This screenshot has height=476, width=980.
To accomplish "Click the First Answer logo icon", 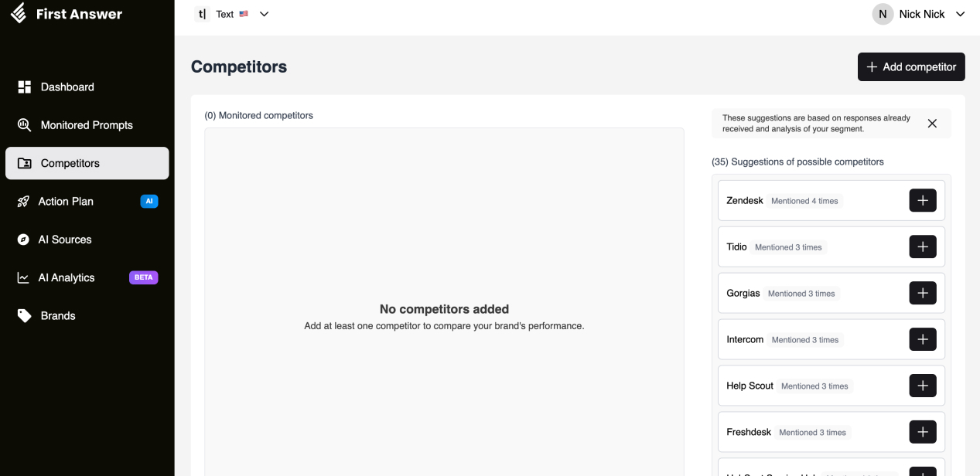I will tap(19, 14).
